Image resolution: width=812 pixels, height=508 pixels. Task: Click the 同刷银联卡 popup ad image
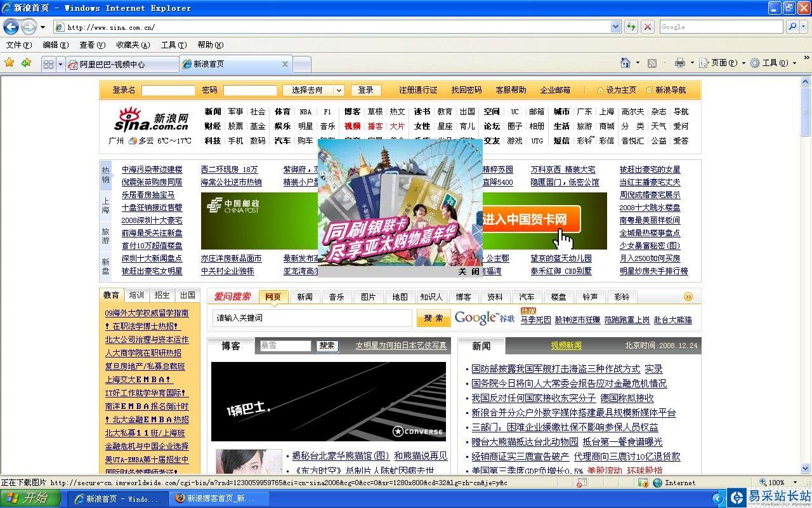(x=400, y=202)
